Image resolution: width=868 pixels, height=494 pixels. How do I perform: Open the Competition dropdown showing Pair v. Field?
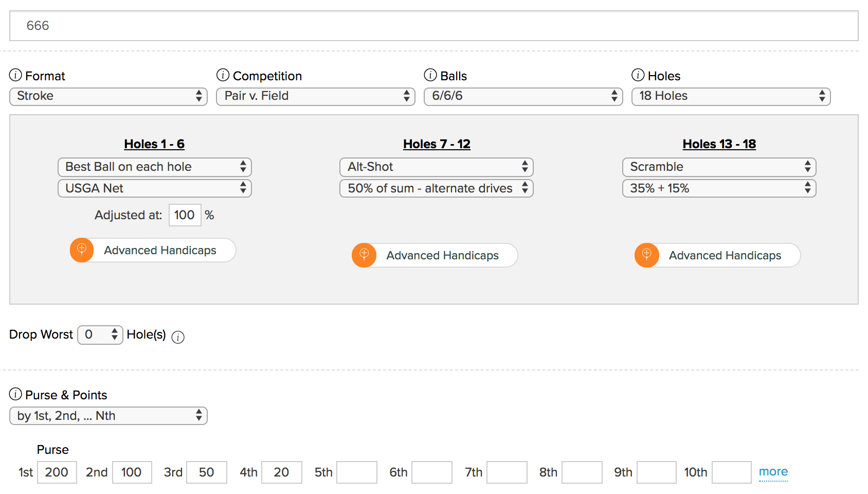point(315,96)
